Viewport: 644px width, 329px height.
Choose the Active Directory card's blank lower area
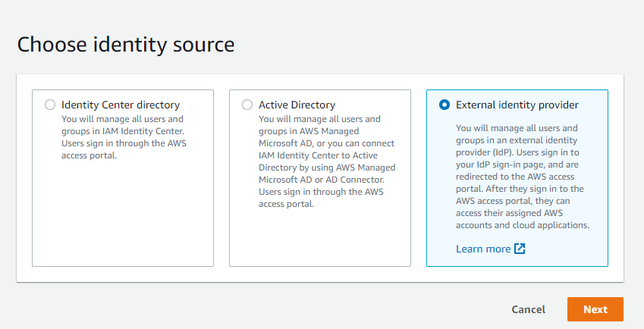(x=320, y=238)
